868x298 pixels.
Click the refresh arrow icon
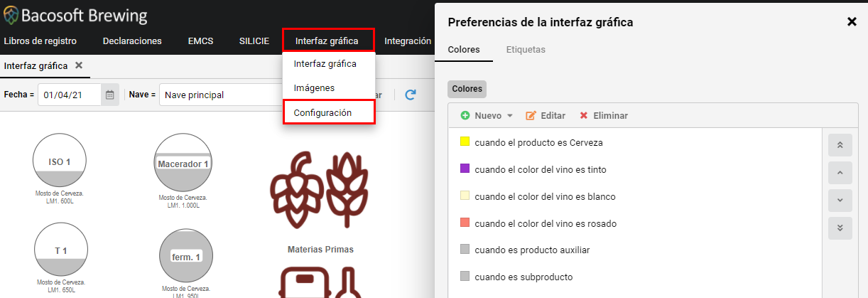coord(411,95)
